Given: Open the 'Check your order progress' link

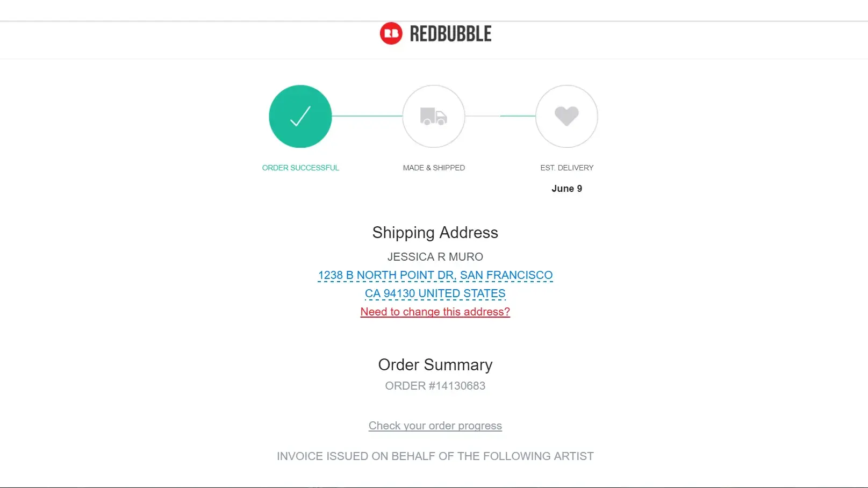Looking at the screenshot, I should pyautogui.click(x=435, y=426).
